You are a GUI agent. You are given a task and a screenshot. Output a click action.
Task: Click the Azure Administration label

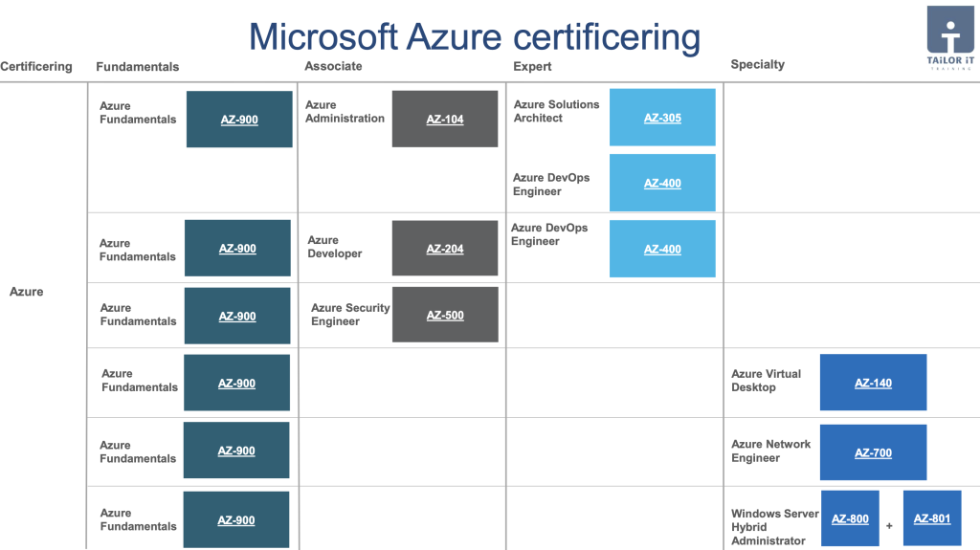click(x=345, y=112)
